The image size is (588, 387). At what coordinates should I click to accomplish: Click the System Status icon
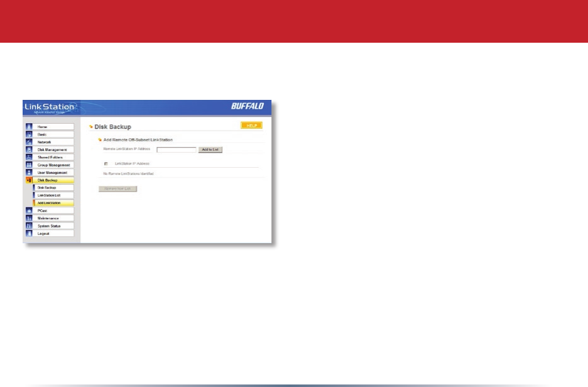pyautogui.click(x=29, y=226)
